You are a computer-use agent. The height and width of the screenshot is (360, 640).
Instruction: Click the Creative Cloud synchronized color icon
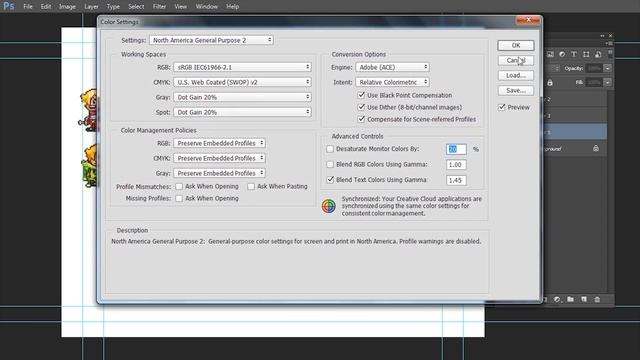pos(329,206)
